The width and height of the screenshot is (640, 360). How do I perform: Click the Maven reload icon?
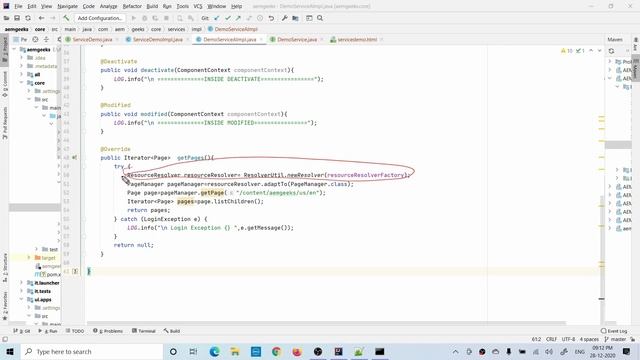[611, 51]
